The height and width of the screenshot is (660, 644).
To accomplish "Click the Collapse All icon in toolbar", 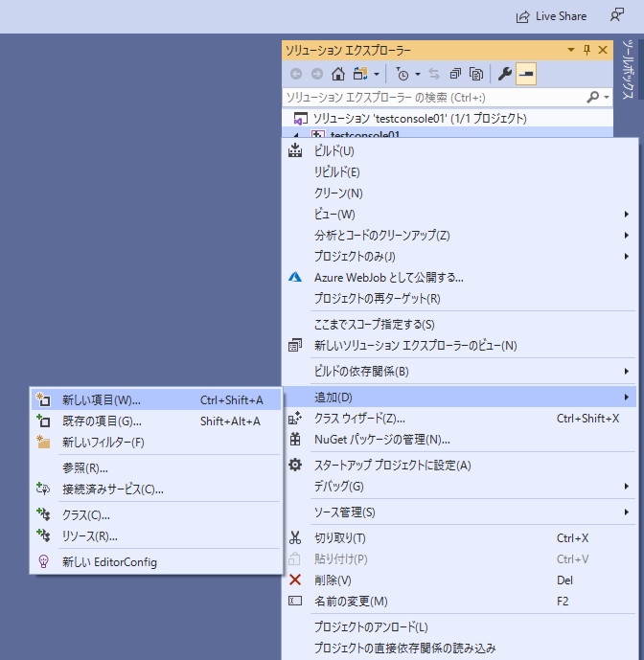I will click(455, 74).
